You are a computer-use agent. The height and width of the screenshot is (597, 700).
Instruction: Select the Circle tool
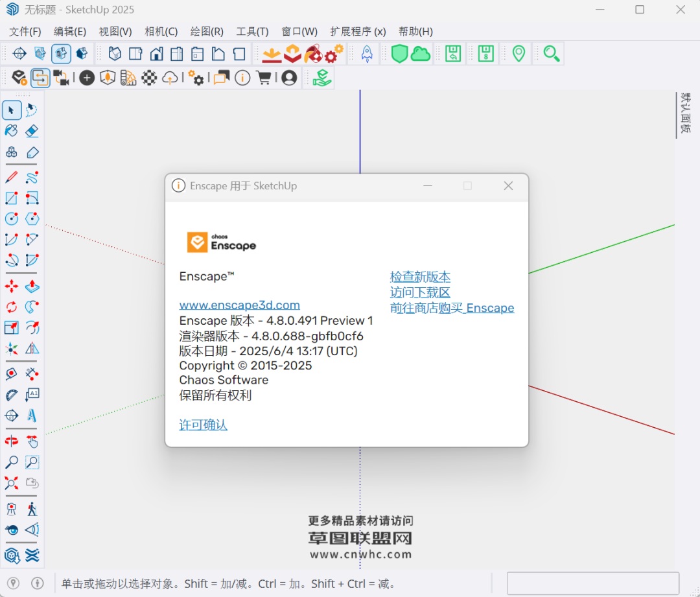click(12, 219)
